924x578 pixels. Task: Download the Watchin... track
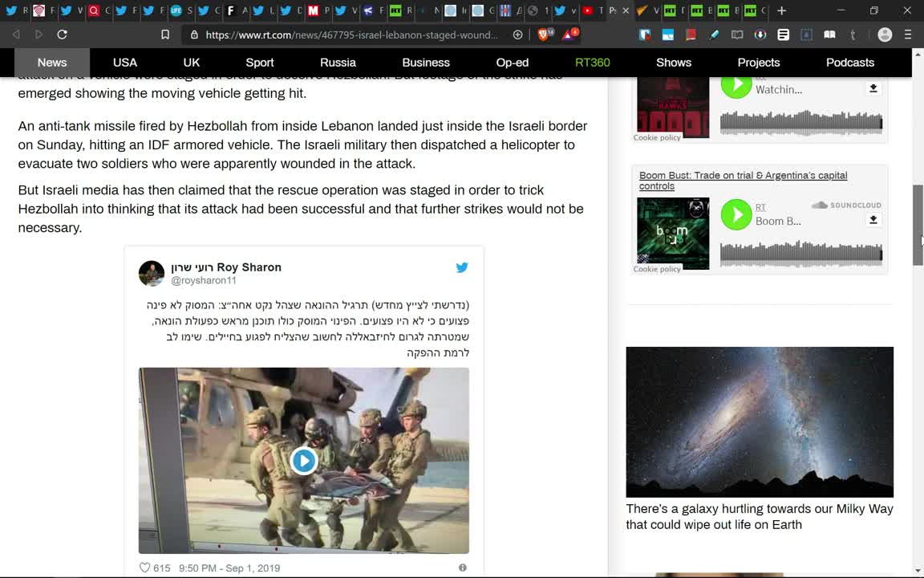pos(873,88)
